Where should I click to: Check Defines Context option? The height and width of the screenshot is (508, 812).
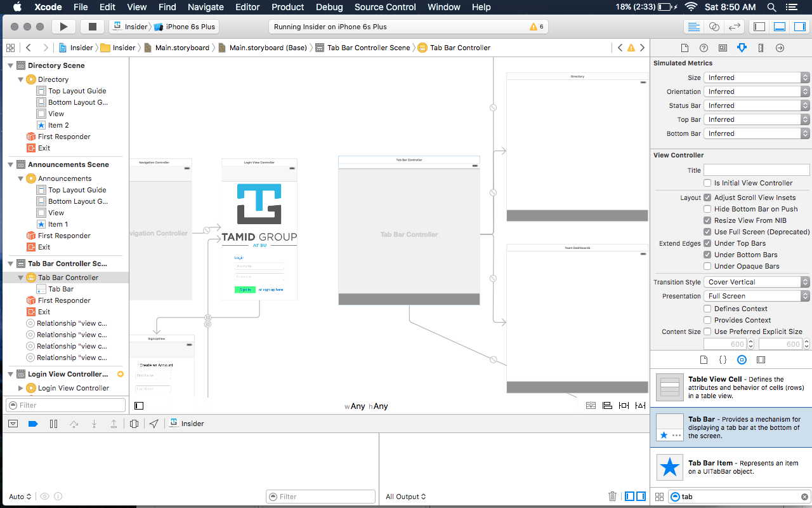tap(707, 309)
